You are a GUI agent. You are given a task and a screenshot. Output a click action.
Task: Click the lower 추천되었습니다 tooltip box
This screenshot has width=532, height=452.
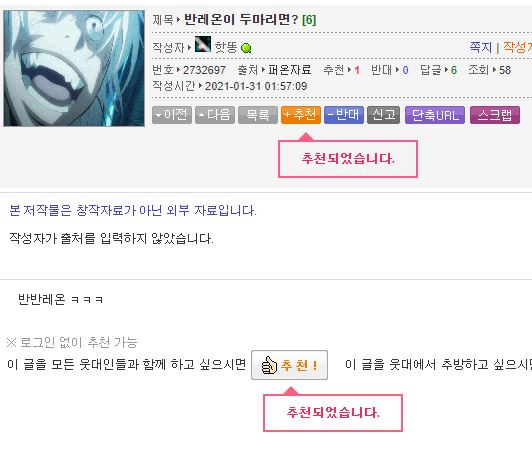point(333,413)
